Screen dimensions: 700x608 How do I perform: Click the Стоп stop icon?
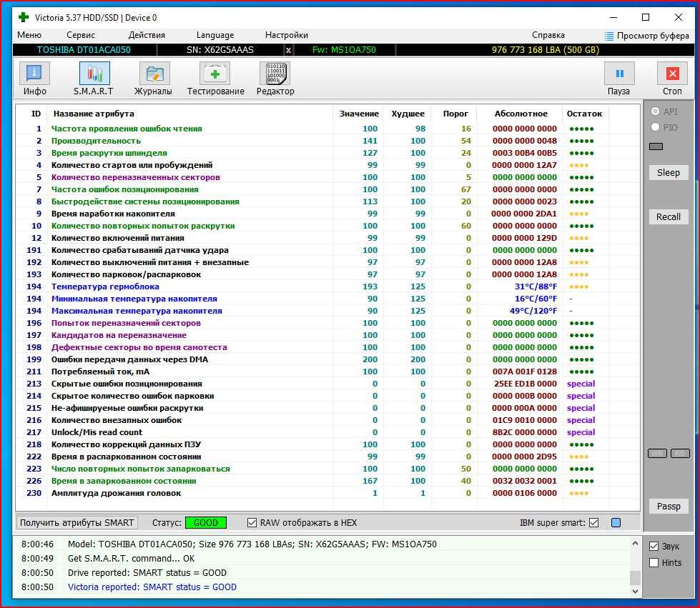click(672, 74)
